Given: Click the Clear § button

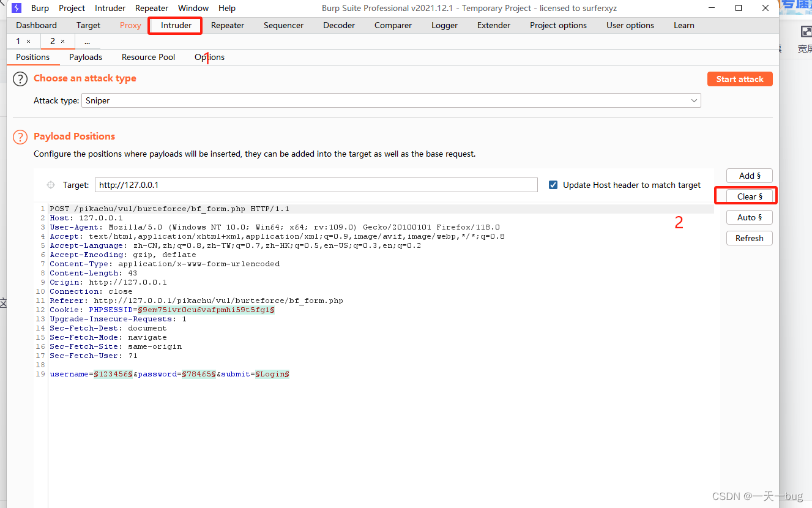Looking at the screenshot, I should (x=750, y=196).
